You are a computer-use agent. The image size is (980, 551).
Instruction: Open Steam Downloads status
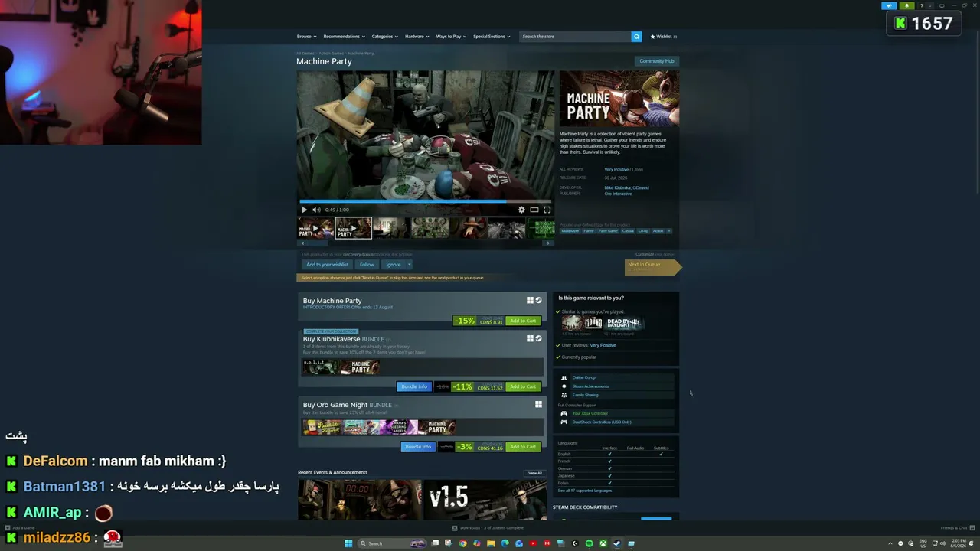[488, 528]
